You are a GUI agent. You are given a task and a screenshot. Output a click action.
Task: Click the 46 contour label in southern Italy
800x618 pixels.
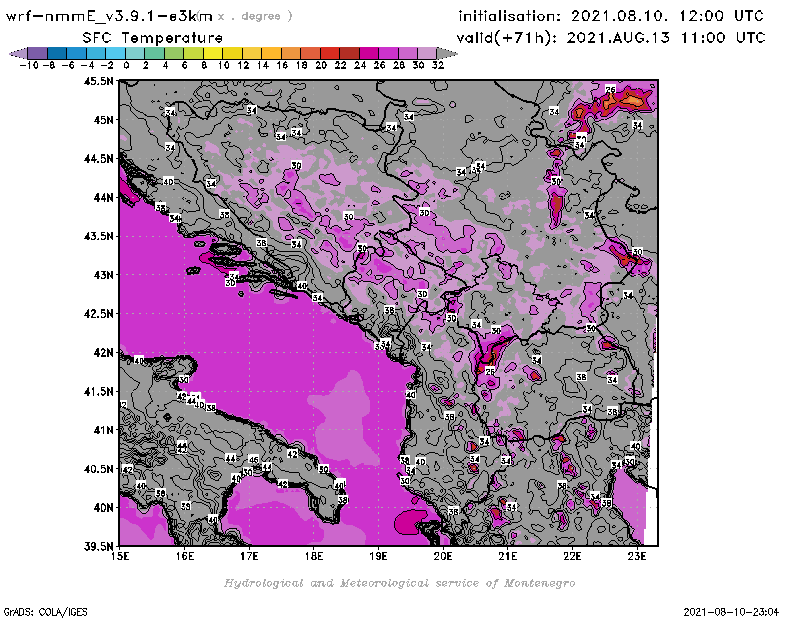click(254, 459)
